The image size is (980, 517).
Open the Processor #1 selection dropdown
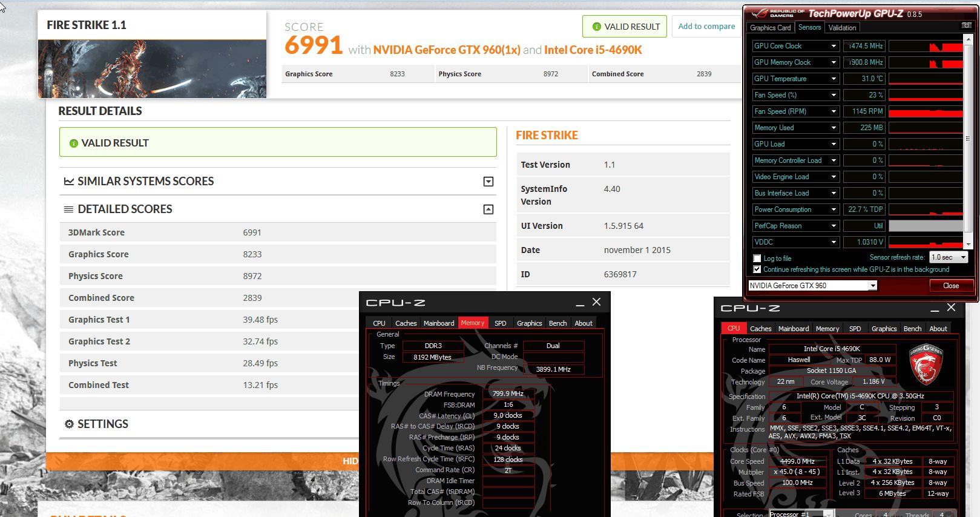(801, 514)
